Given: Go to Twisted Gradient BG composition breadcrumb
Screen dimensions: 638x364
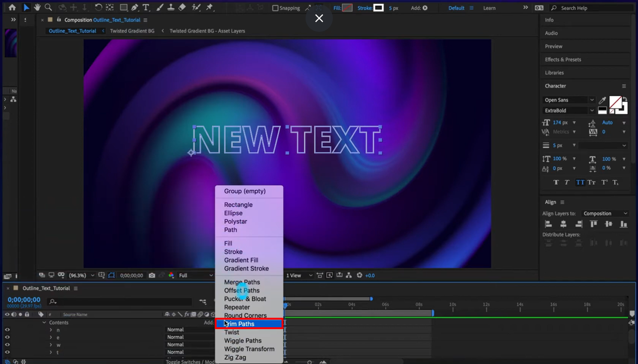Looking at the screenshot, I should click(x=132, y=31).
